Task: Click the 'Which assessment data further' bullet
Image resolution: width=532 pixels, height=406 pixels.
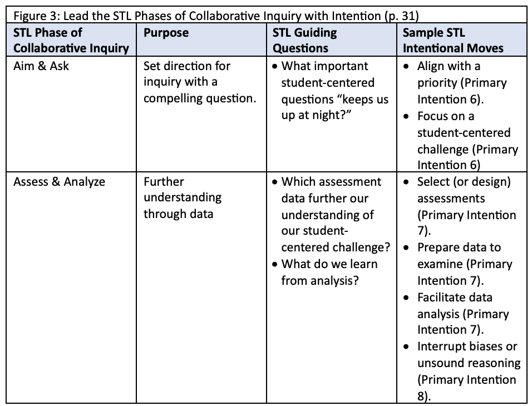Action: point(332,214)
